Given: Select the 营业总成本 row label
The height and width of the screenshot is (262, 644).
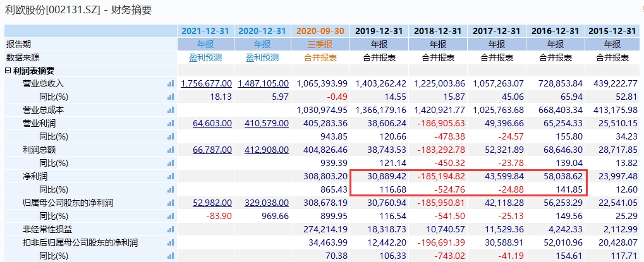Looking at the screenshot, I should point(43,110).
